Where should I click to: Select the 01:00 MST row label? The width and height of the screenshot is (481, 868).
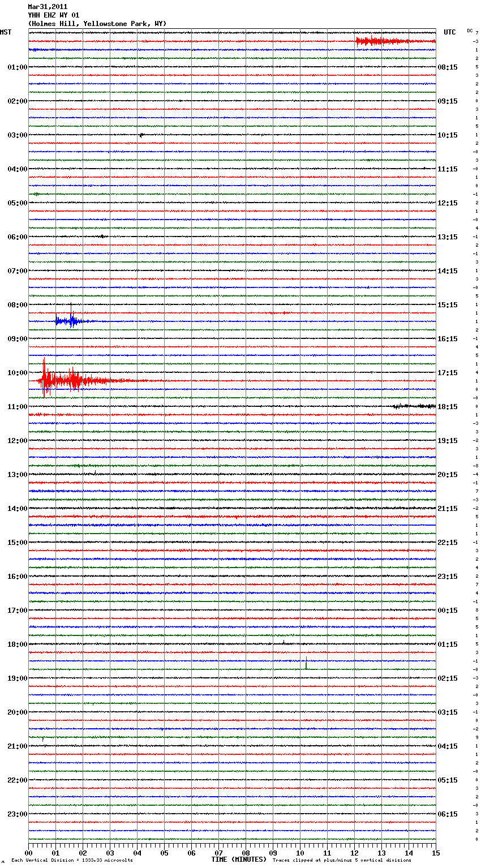(x=17, y=67)
